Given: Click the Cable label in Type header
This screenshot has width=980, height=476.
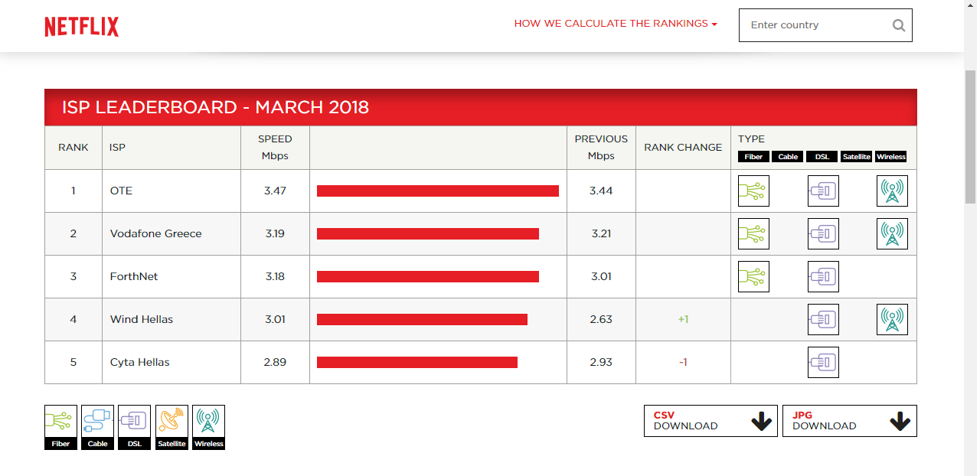Looking at the screenshot, I should pyautogui.click(x=788, y=157).
